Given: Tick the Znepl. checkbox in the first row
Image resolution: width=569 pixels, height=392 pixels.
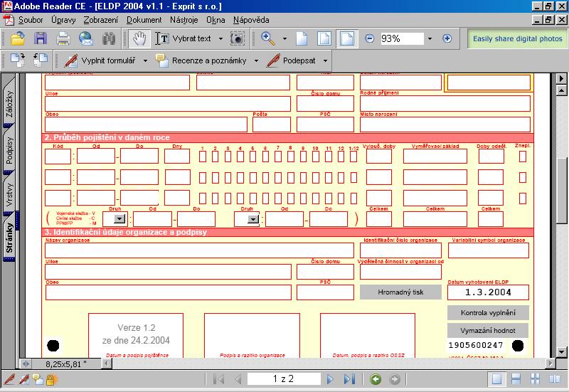Looking at the screenshot, I should 523,156.
